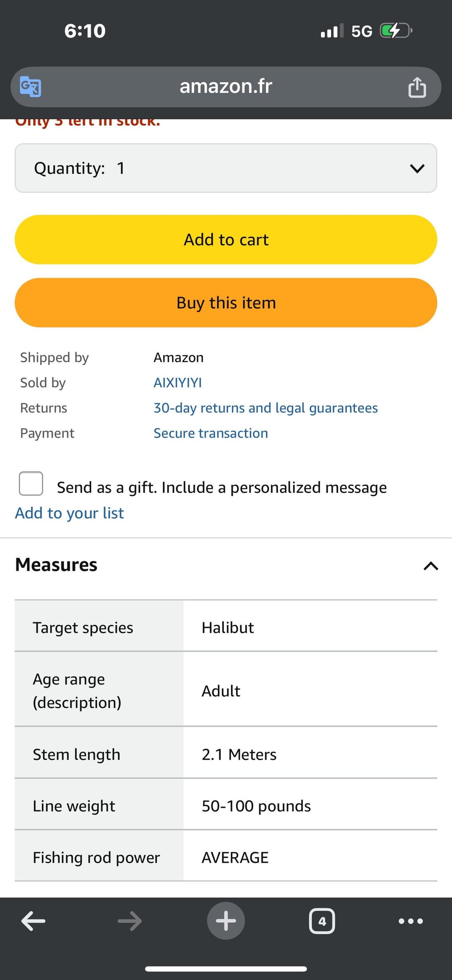Open the Secure transaction link
This screenshot has height=980, width=452.
[211, 433]
